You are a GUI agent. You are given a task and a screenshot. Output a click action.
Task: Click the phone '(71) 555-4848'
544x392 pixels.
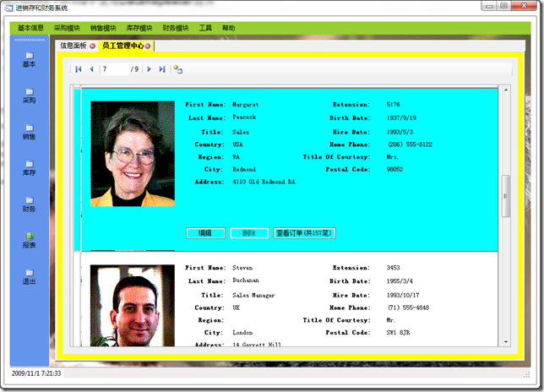pyautogui.click(x=408, y=308)
